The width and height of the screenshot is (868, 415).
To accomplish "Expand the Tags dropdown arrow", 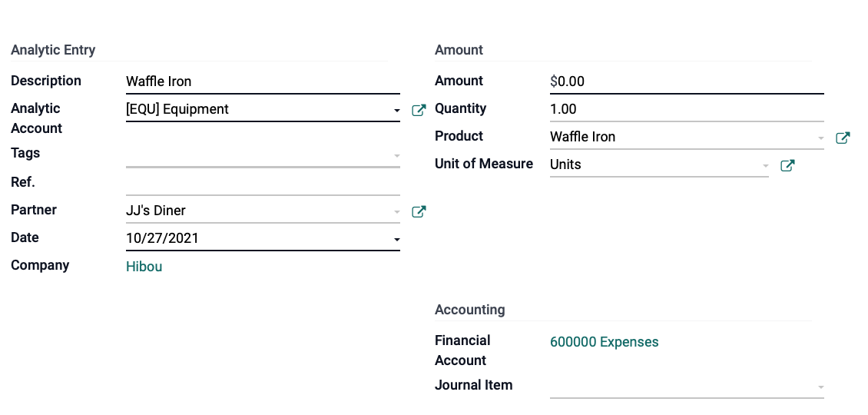I will pyautogui.click(x=396, y=156).
